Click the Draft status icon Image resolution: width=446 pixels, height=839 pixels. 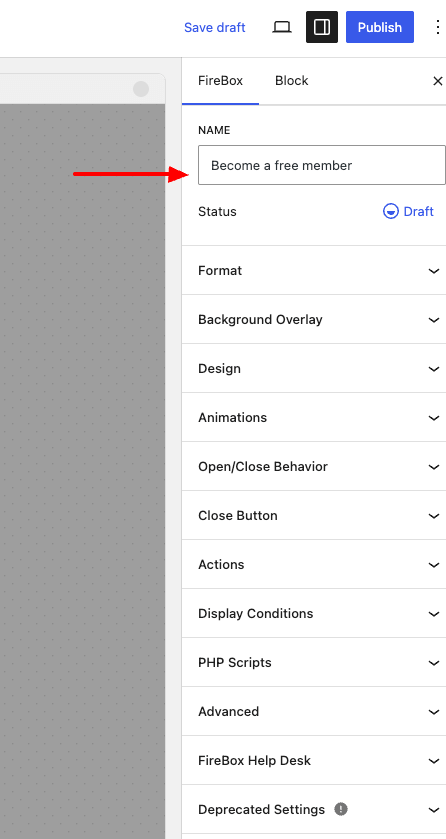point(391,211)
